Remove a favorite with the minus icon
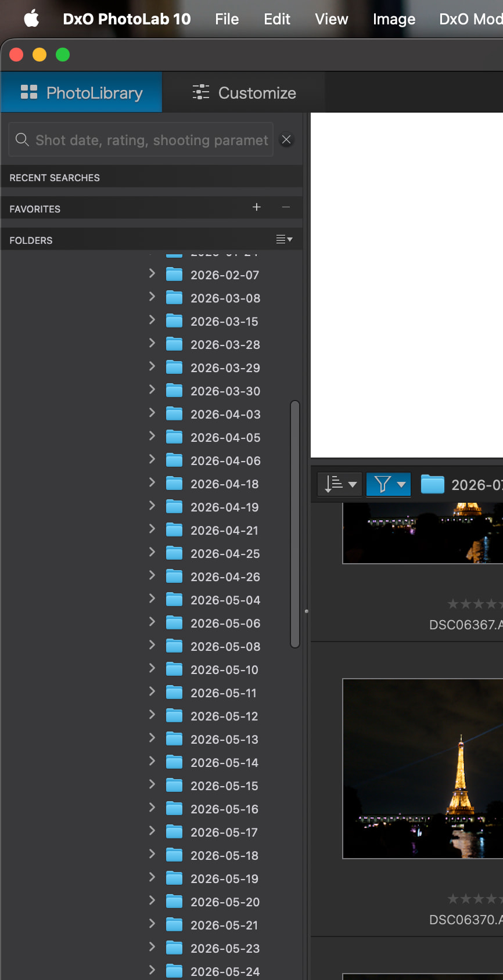Screen dimensions: 503x980 (286, 207)
